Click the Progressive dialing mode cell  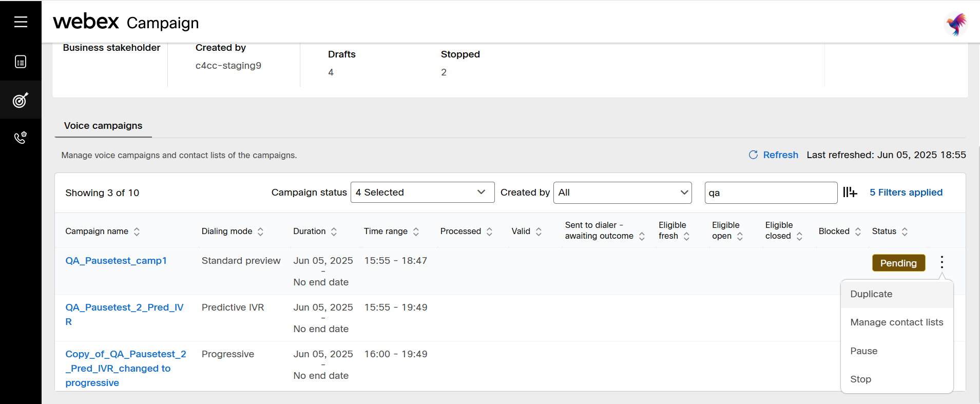(228, 354)
